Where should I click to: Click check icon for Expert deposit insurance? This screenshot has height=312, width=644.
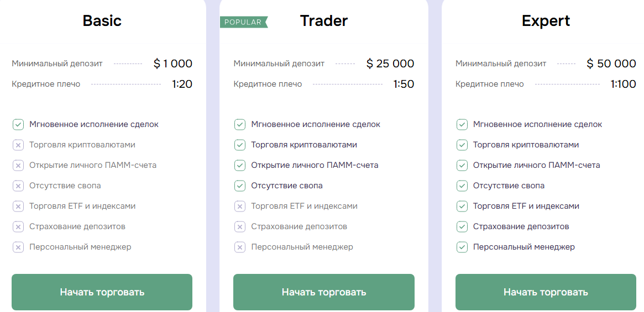click(x=462, y=226)
